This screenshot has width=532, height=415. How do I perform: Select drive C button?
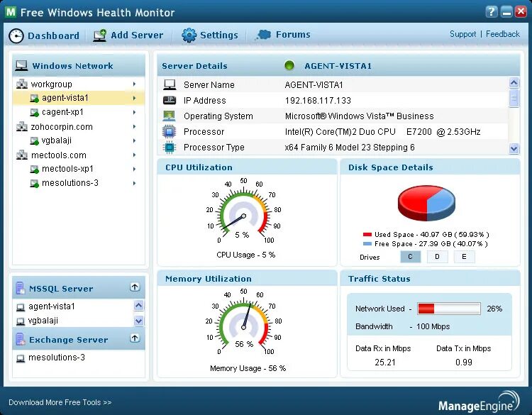tap(410, 257)
